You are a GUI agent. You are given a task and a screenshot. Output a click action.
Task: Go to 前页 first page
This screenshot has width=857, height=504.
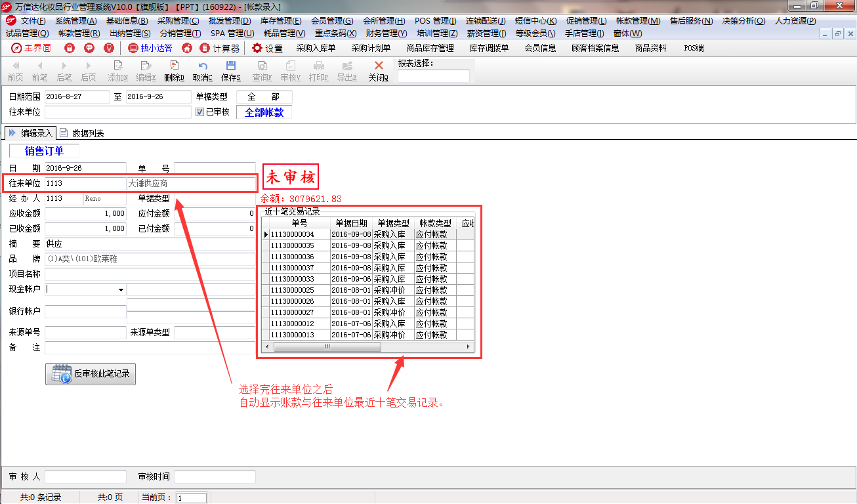click(x=15, y=71)
